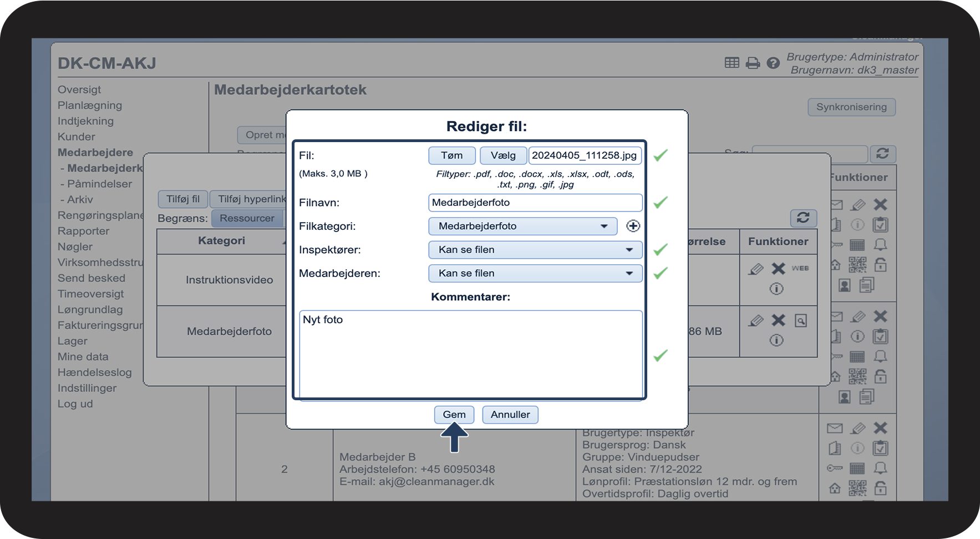Open the file folder icon for Medarbejder B
Viewport: 980px width, 539px height.
click(835, 448)
